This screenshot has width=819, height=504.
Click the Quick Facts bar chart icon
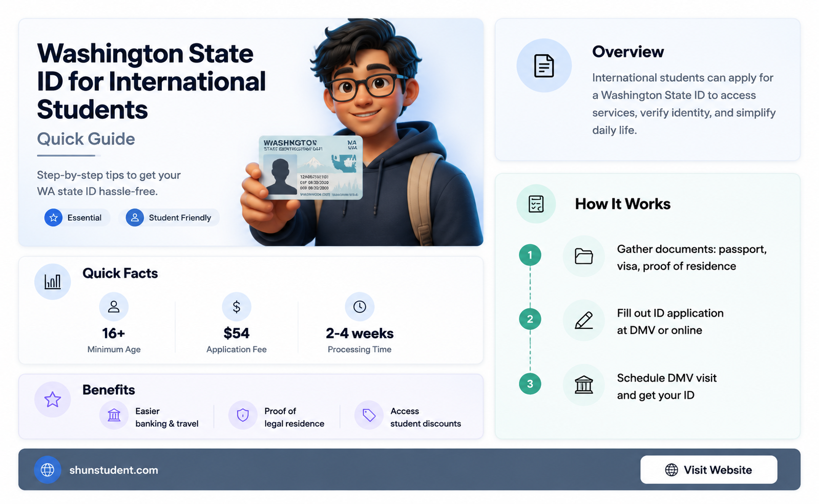52,282
